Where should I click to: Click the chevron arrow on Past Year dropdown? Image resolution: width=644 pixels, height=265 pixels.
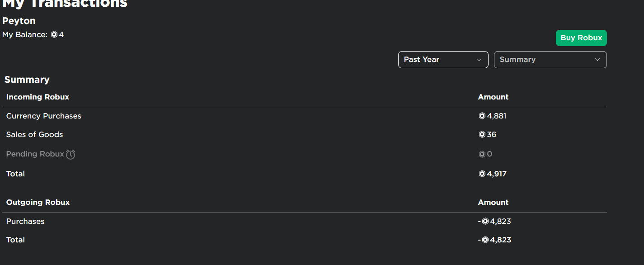pos(479,60)
